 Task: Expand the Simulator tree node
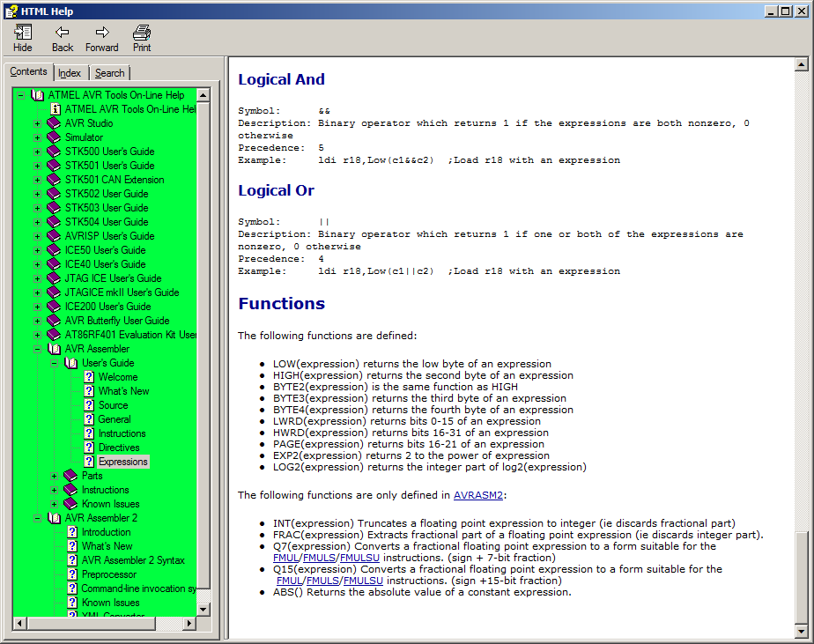37,137
